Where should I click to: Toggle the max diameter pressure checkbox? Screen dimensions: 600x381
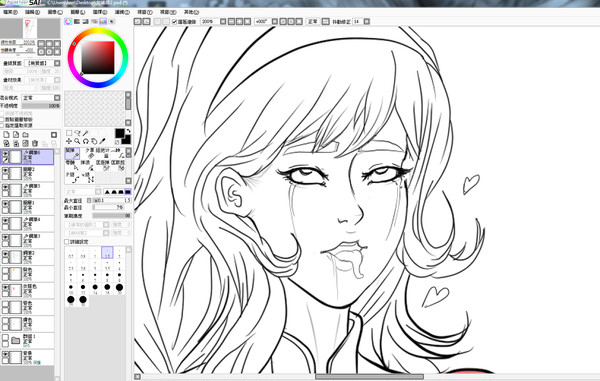(89, 200)
